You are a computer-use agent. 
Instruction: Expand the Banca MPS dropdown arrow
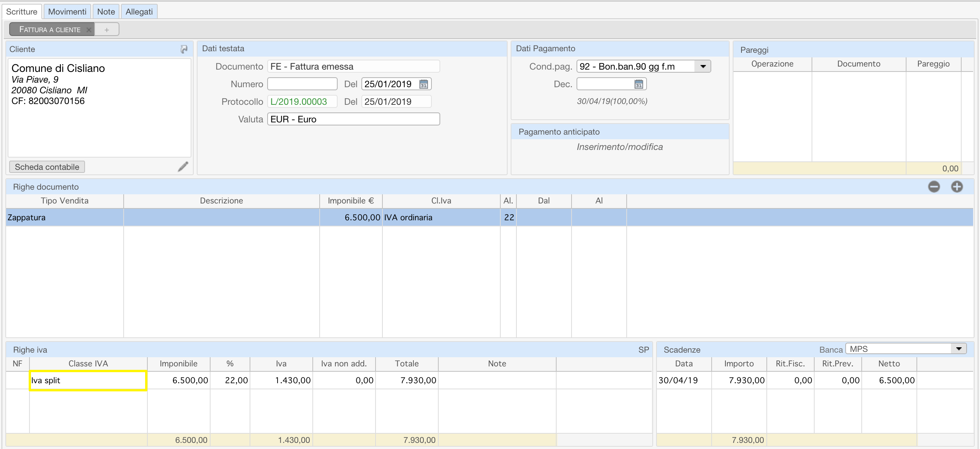pyautogui.click(x=959, y=349)
